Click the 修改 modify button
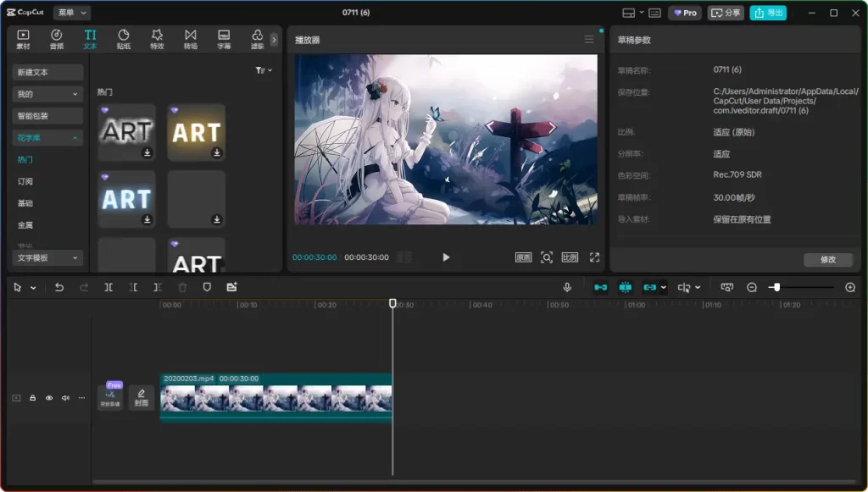The width and height of the screenshot is (868, 492). pyautogui.click(x=828, y=259)
